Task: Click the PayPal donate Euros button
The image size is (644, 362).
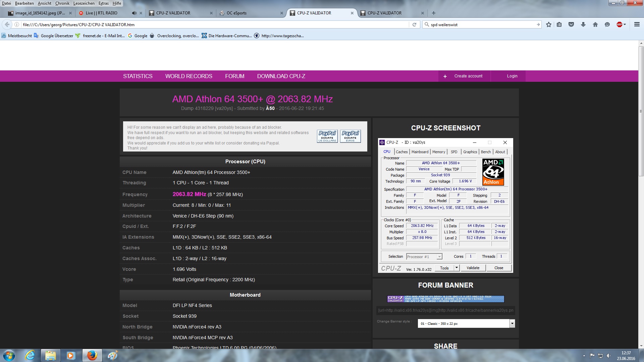Action: click(350, 136)
